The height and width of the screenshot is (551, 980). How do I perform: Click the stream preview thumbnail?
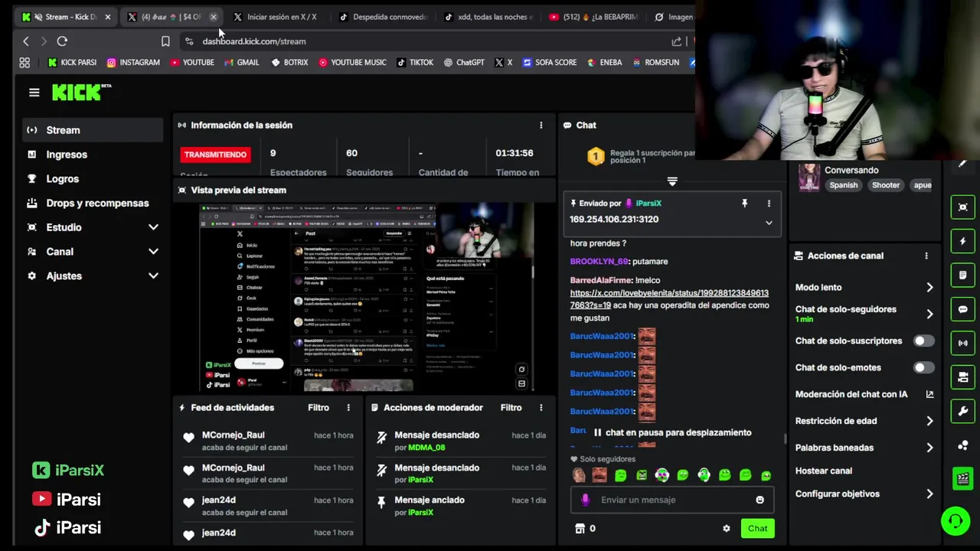coord(367,298)
